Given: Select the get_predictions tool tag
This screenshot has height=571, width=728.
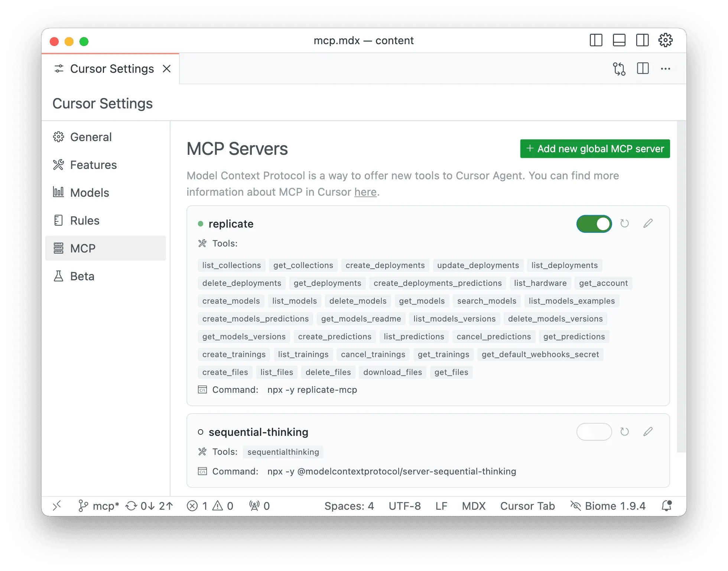Looking at the screenshot, I should click(x=574, y=336).
